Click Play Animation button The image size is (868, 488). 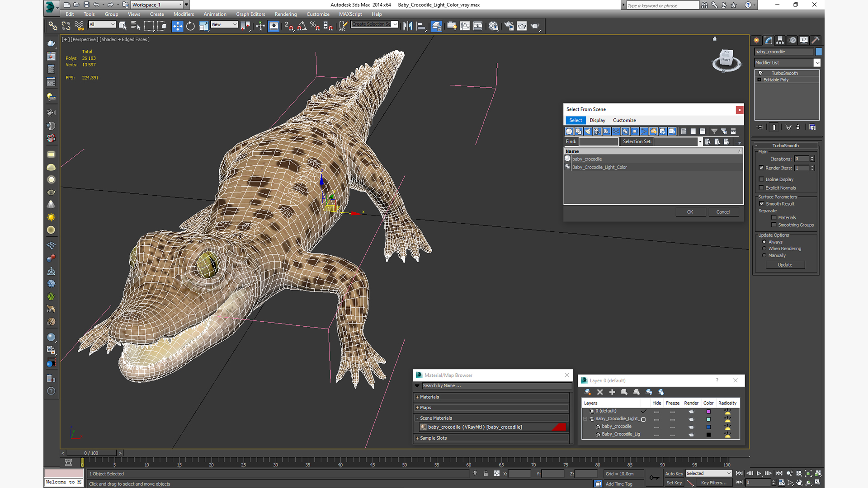tap(759, 474)
